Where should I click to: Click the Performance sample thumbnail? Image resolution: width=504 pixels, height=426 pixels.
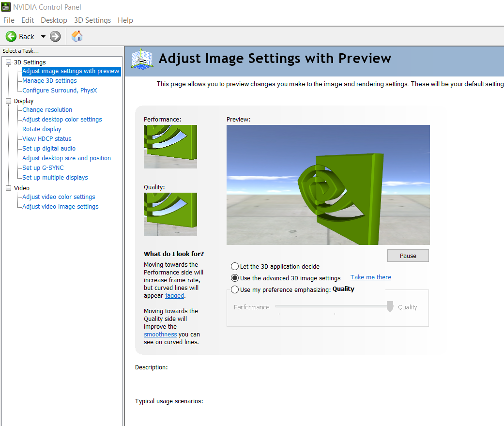click(170, 147)
